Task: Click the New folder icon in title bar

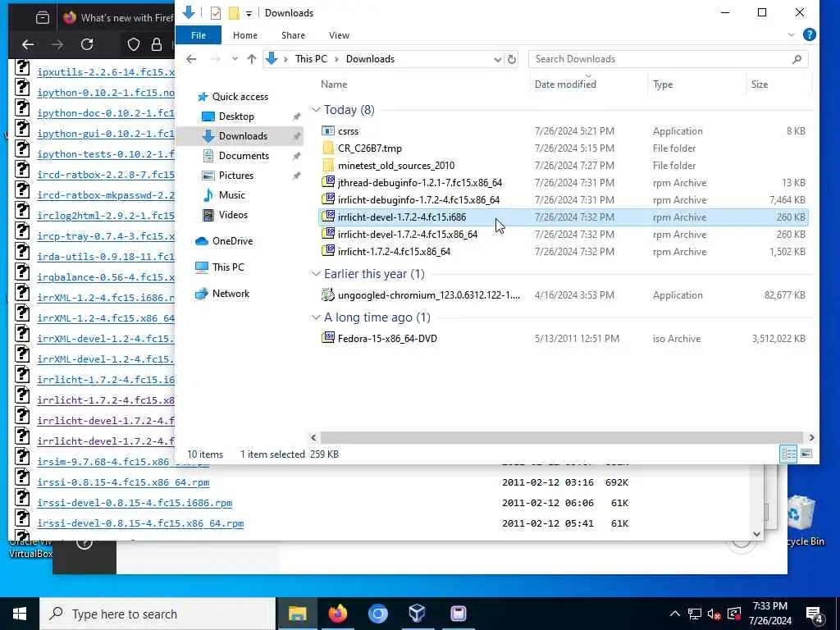Action: (x=234, y=13)
